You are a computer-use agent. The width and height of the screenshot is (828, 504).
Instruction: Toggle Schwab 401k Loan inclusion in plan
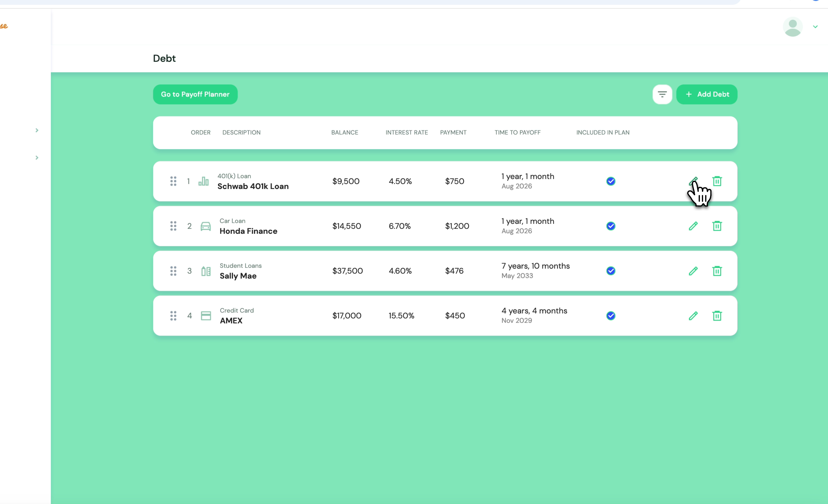pos(611,181)
